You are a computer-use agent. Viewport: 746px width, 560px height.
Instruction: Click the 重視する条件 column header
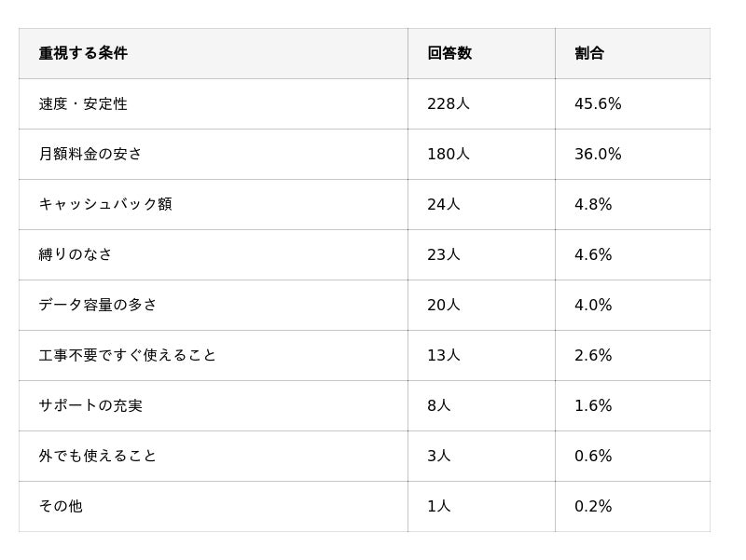(83, 53)
